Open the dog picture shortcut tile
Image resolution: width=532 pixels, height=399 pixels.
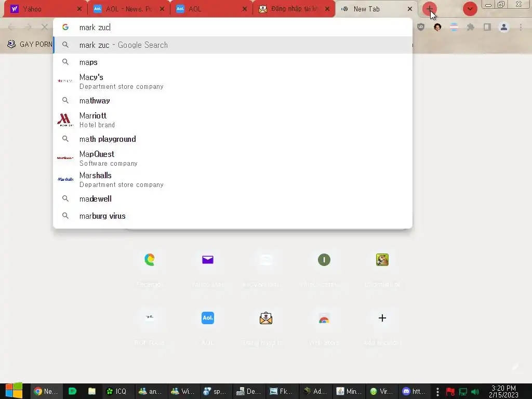click(382, 260)
